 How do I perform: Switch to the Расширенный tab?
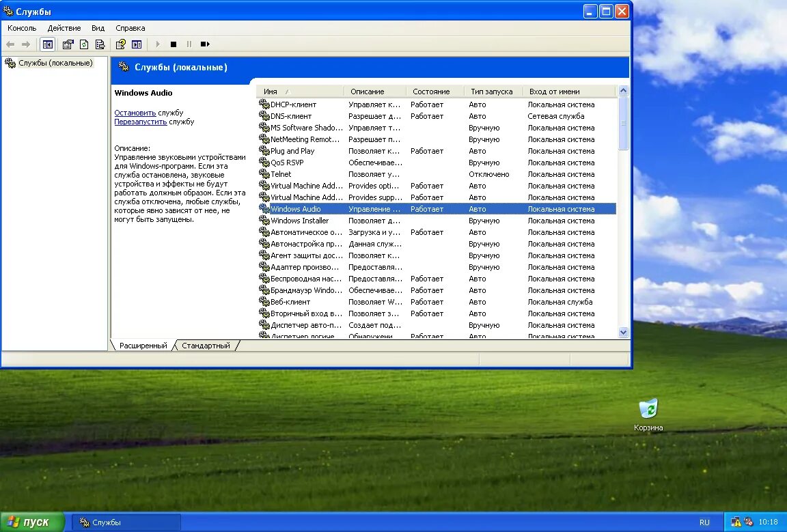point(143,346)
